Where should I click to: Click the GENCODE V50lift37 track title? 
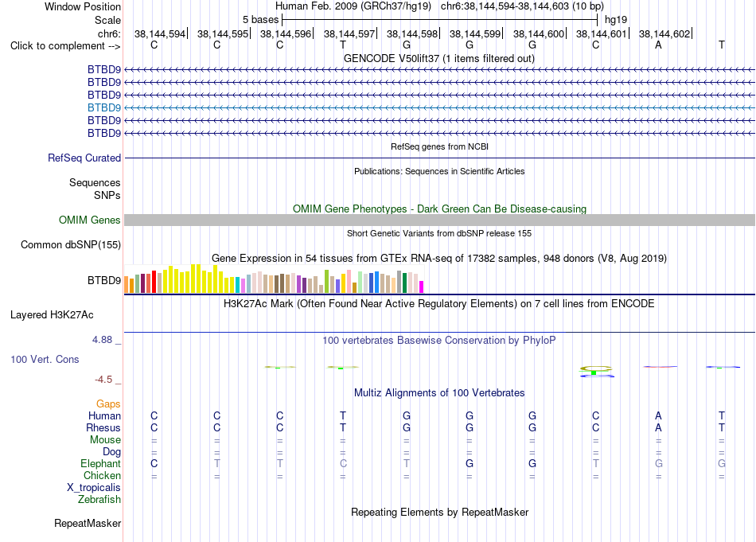tap(439, 58)
